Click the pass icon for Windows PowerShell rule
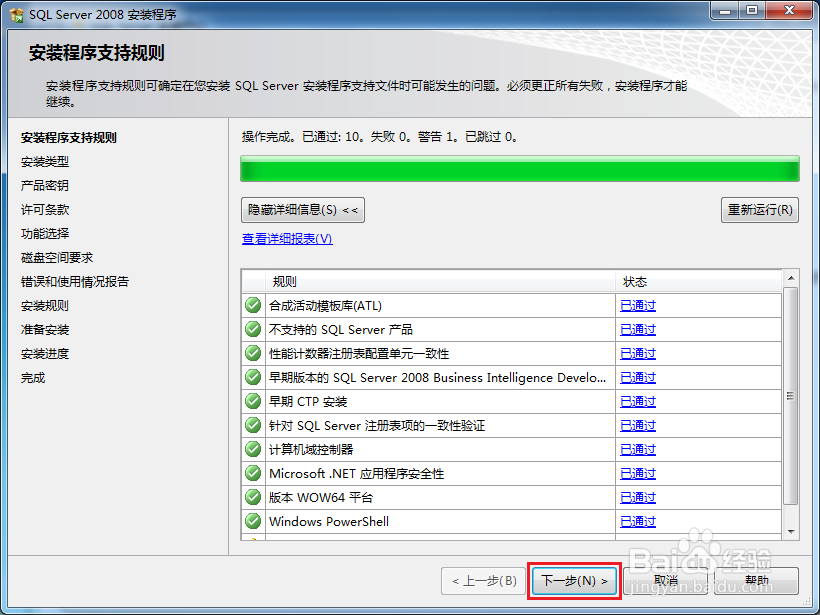Image resolution: width=820 pixels, height=615 pixels. [x=252, y=521]
